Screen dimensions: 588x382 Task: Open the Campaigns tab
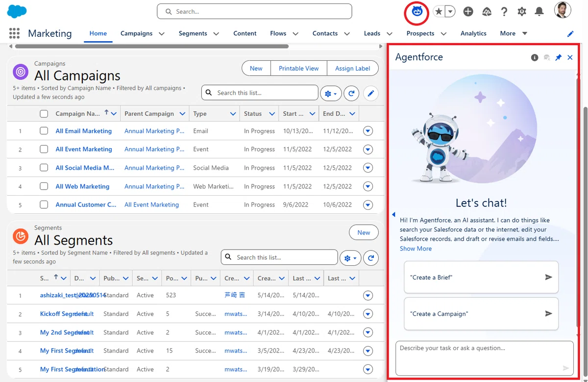(x=136, y=33)
